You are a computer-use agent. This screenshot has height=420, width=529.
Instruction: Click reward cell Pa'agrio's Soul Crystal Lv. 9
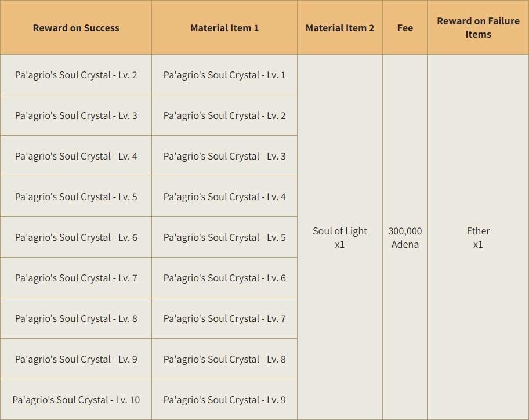click(76, 359)
